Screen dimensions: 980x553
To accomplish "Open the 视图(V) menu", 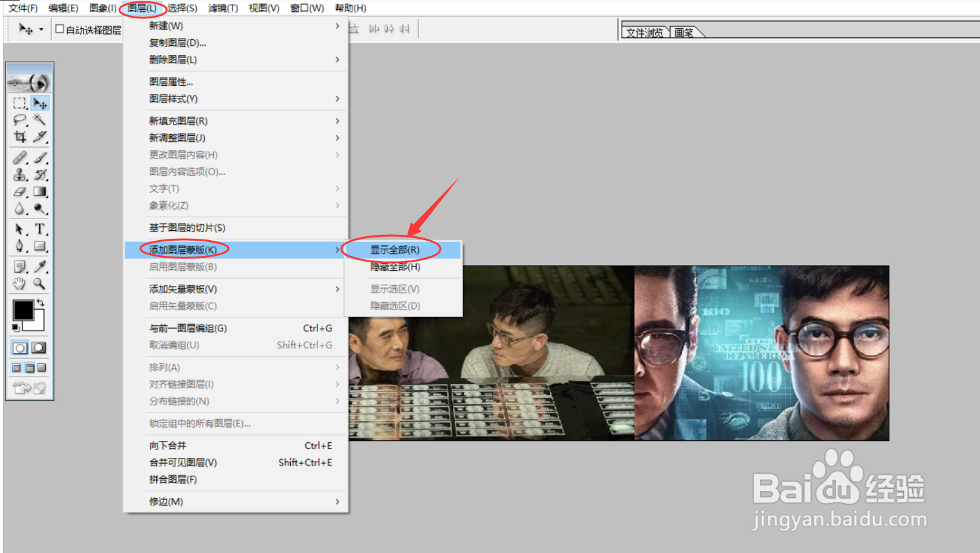I will tap(264, 8).
